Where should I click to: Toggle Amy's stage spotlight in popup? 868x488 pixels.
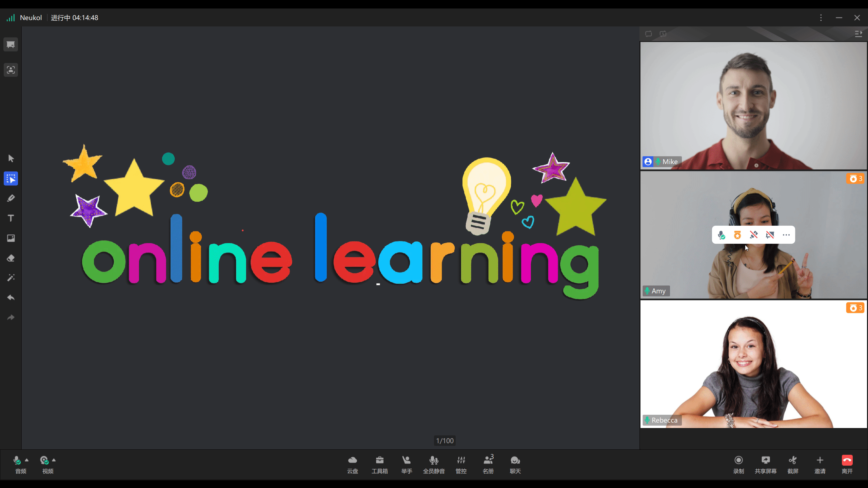(770, 235)
